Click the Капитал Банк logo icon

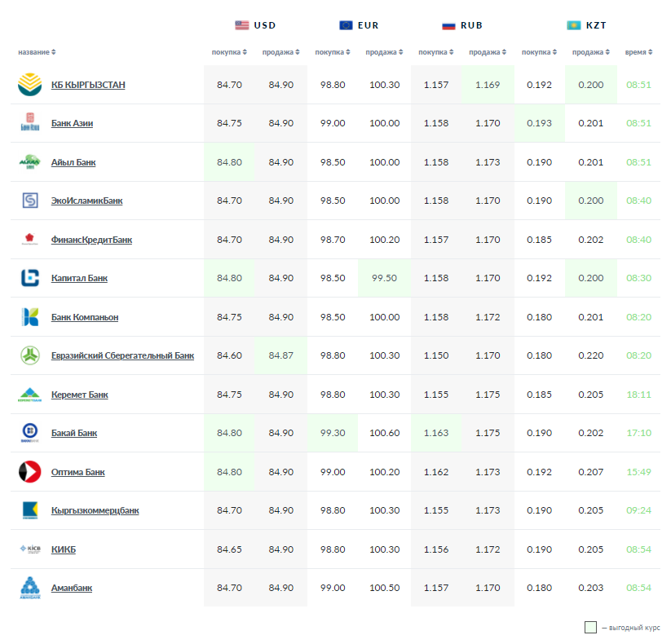[29, 278]
